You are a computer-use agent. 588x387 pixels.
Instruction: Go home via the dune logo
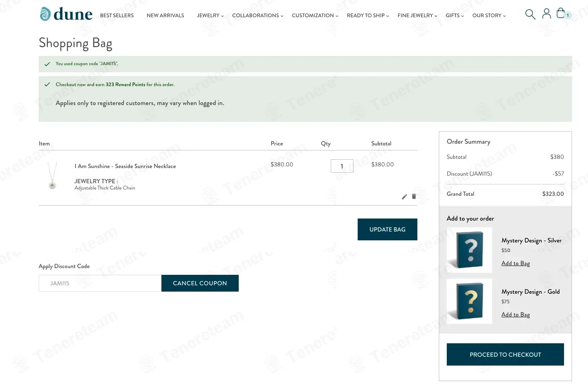point(66,14)
